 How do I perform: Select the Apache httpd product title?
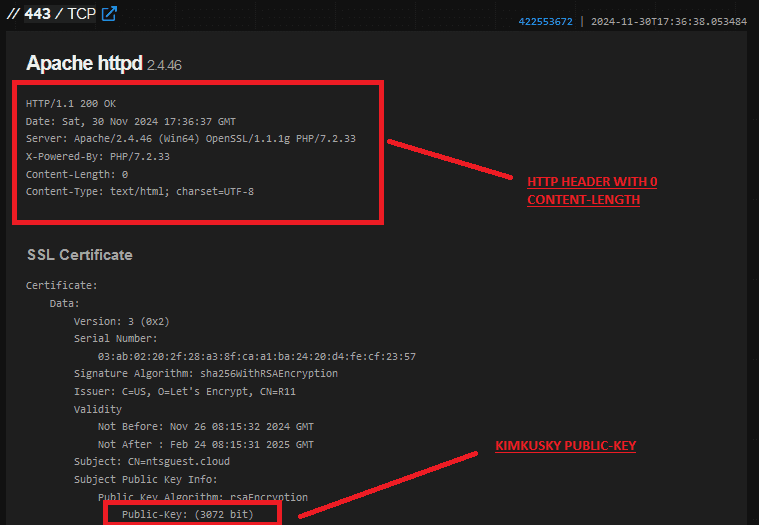(84, 63)
